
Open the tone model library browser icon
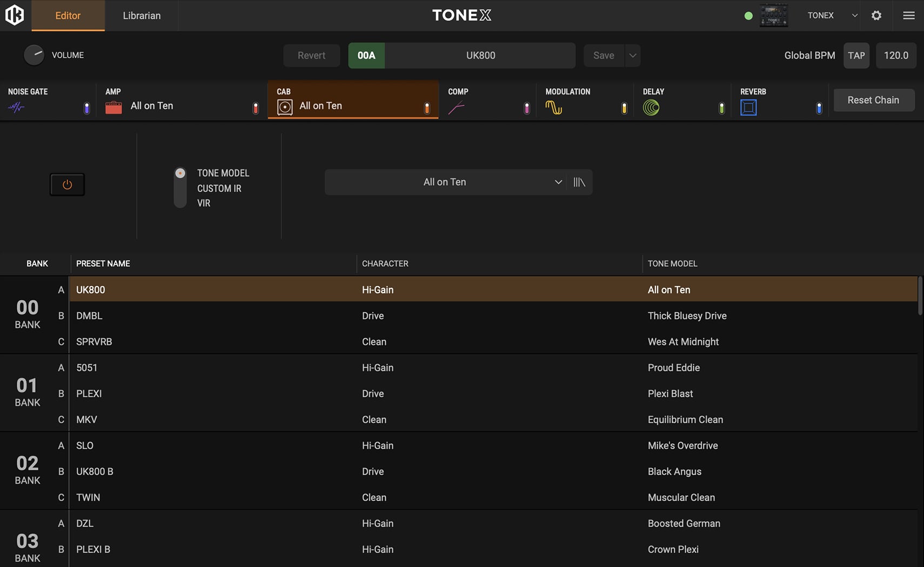[579, 183]
